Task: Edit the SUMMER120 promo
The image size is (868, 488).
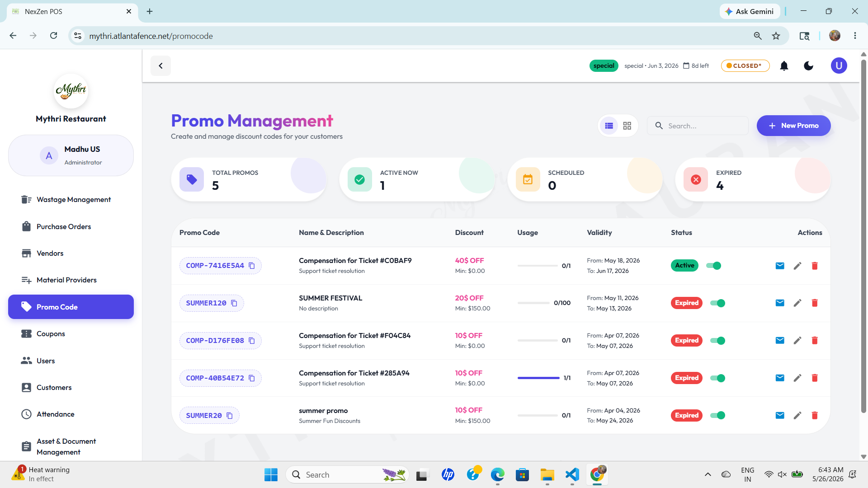Action: pos(797,303)
